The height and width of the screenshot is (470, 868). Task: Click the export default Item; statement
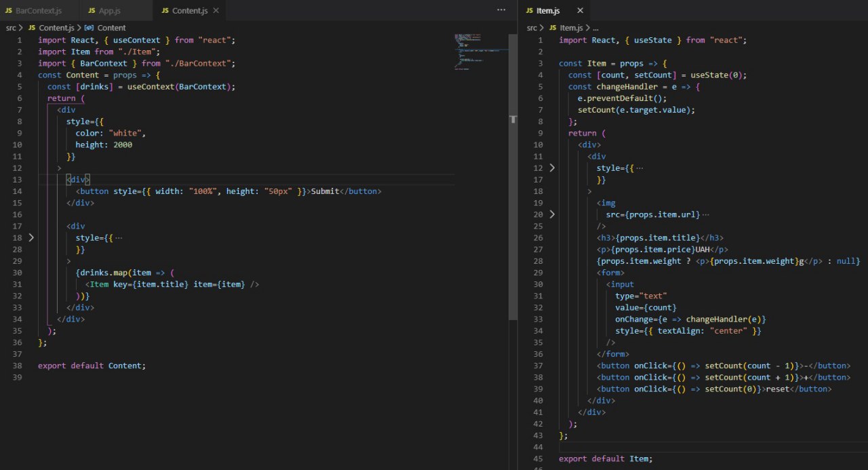point(606,459)
